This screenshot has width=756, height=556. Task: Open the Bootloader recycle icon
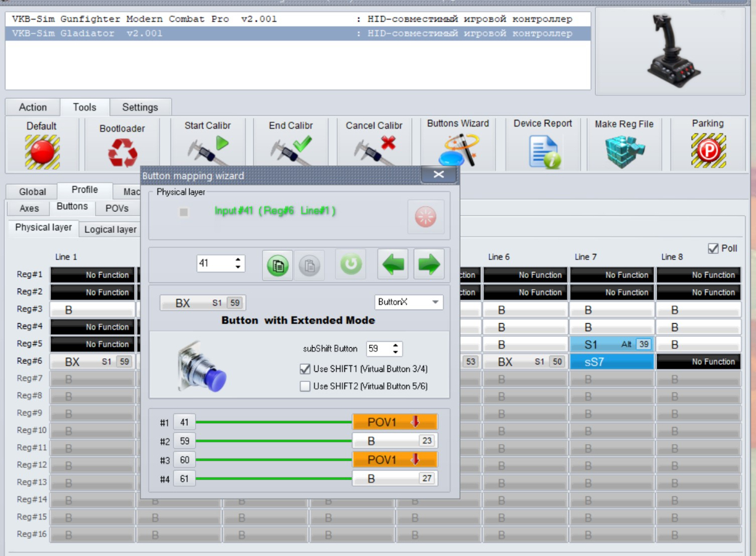point(122,153)
